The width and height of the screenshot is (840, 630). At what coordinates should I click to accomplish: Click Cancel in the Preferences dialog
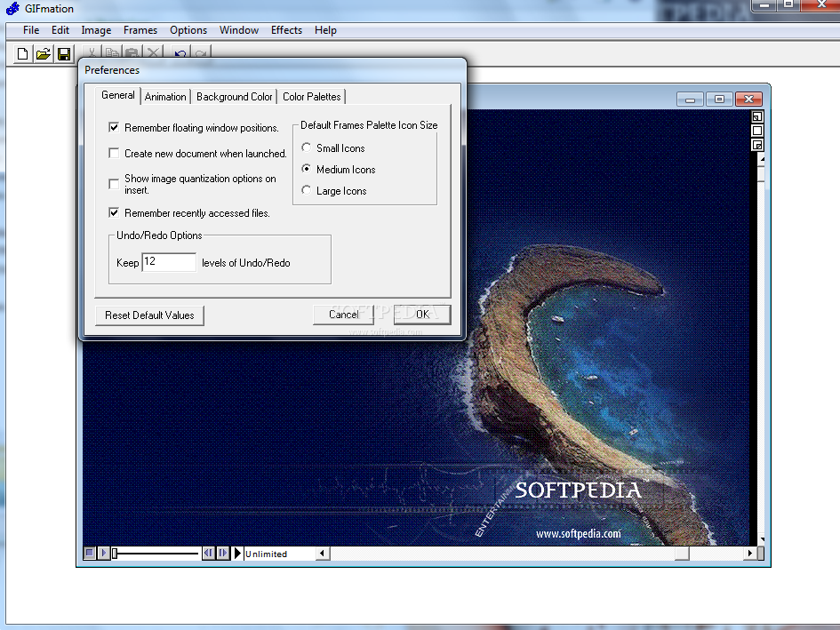point(343,315)
